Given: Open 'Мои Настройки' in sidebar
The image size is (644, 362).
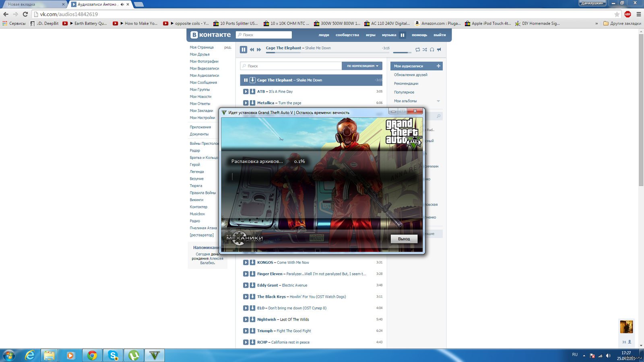Looking at the screenshot, I should point(202,118).
